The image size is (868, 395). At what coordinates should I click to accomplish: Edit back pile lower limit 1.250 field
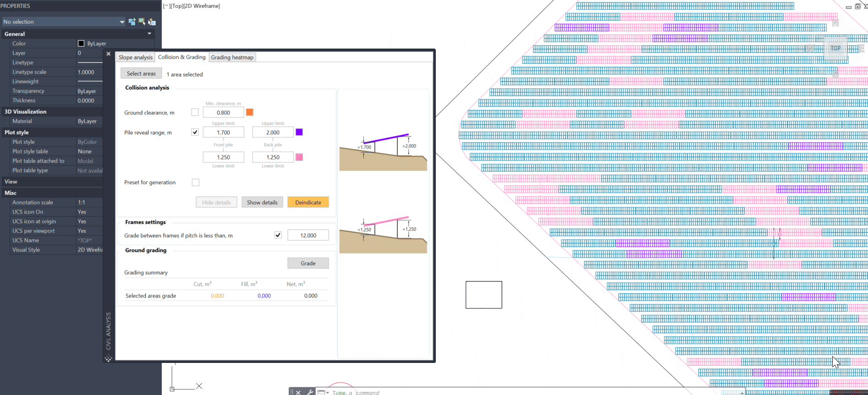click(x=273, y=157)
